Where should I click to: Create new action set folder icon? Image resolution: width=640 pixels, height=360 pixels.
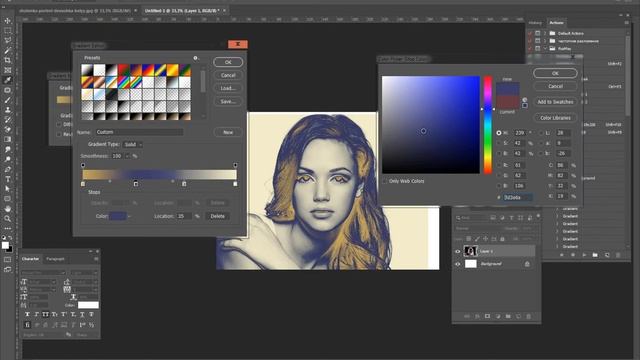(595, 255)
